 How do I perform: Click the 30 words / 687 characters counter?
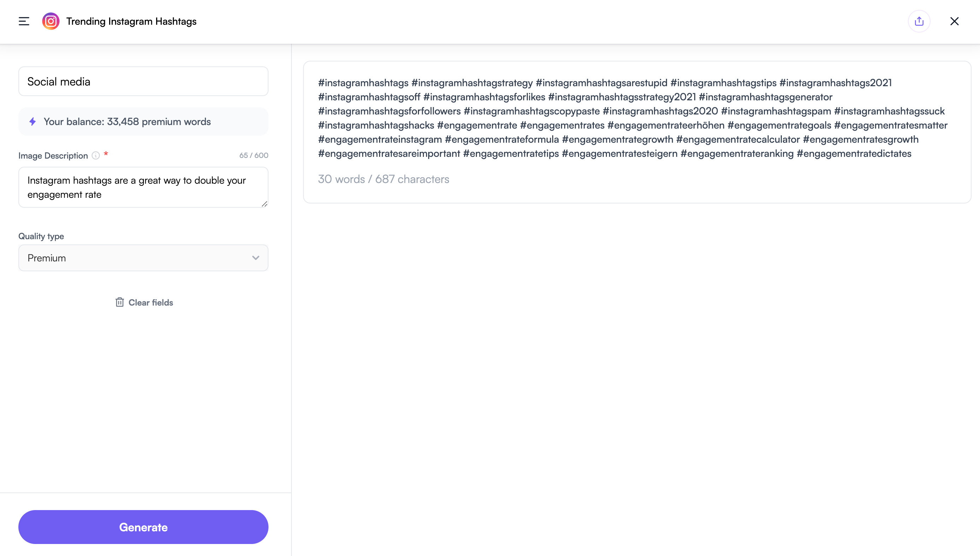pyautogui.click(x=383, y=179)
